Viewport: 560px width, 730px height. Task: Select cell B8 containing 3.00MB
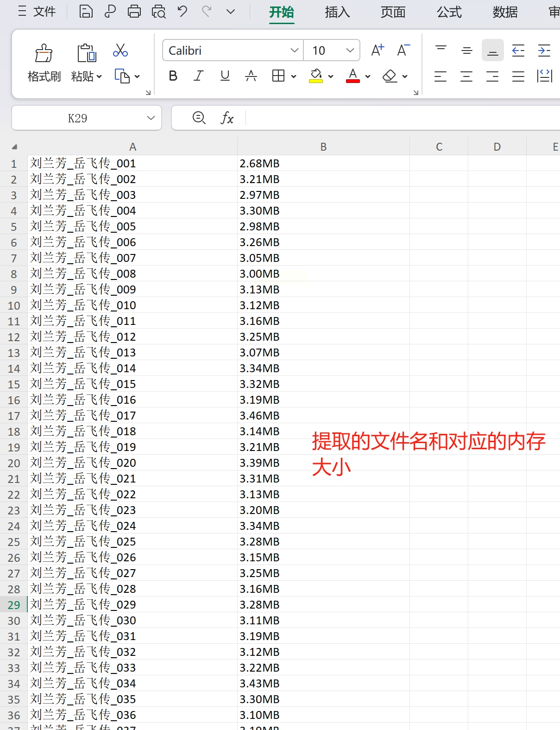pyautogui.click(x=323, y=273)
